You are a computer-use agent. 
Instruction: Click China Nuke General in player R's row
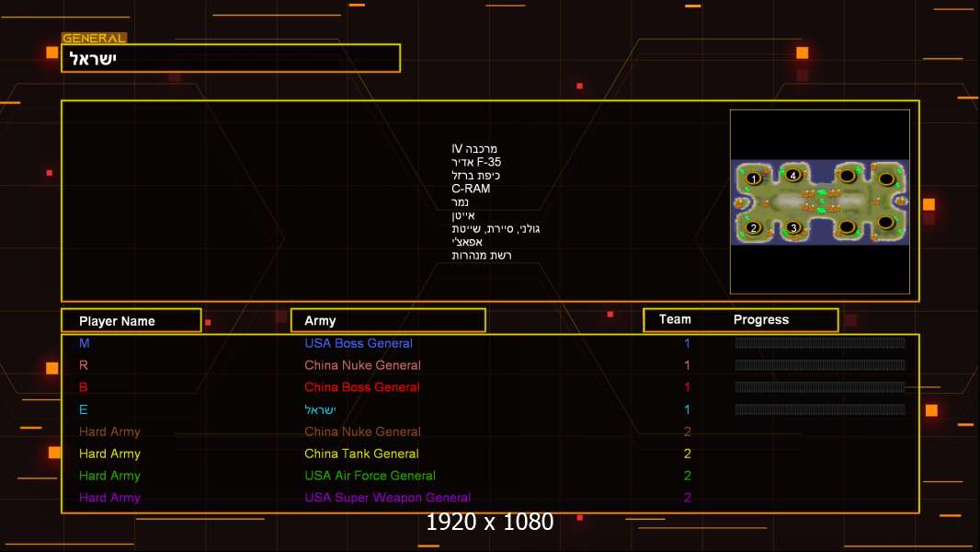click(x=362, y=365)
